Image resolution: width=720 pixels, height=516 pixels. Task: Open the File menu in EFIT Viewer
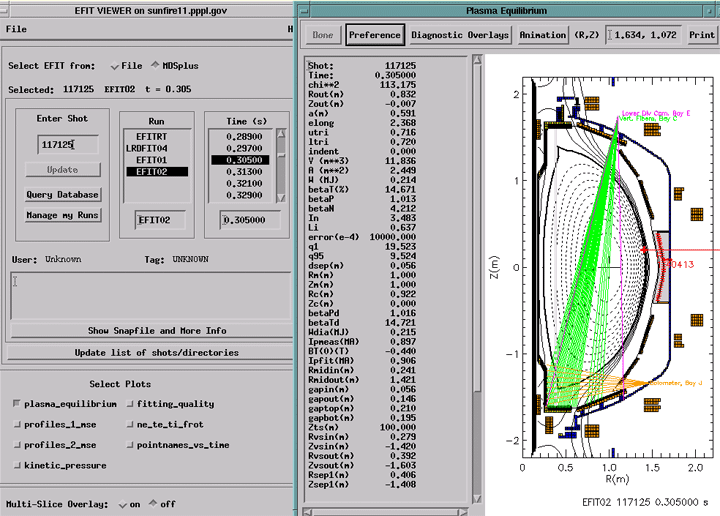(16, 29)
